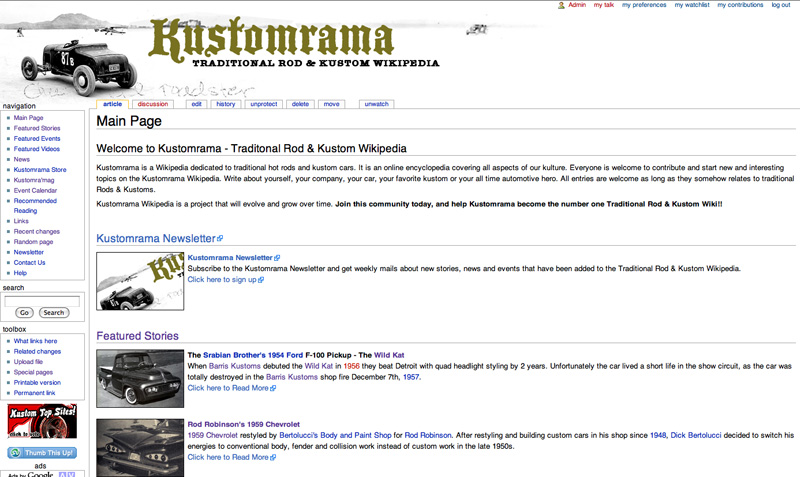Click the Admin user icon
Viewport: 800px width, 477px height.
(x=561, y=5)
